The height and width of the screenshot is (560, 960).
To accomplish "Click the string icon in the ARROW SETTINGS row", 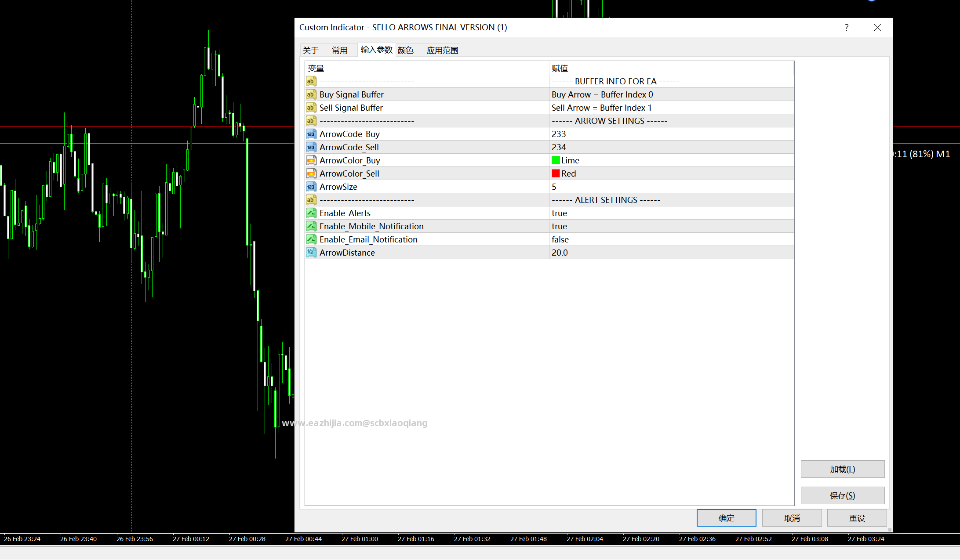I will pos(311,121).
